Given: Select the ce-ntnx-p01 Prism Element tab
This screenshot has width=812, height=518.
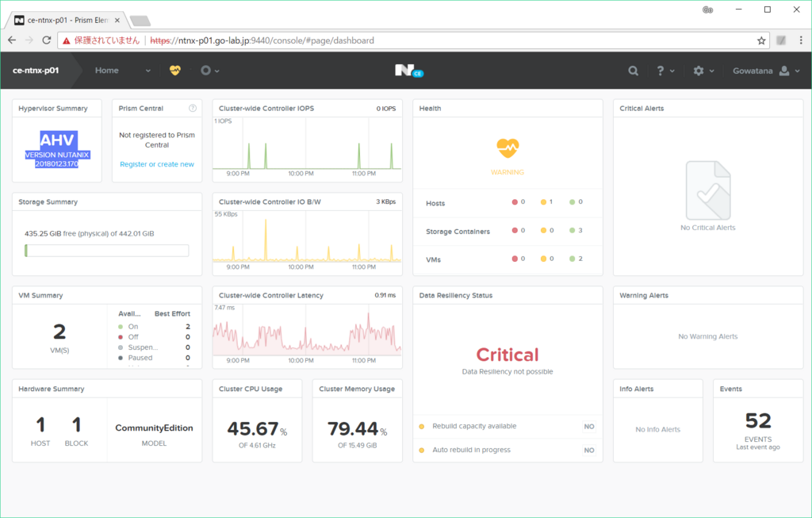Looking at the screenshot, I should 68,20.
